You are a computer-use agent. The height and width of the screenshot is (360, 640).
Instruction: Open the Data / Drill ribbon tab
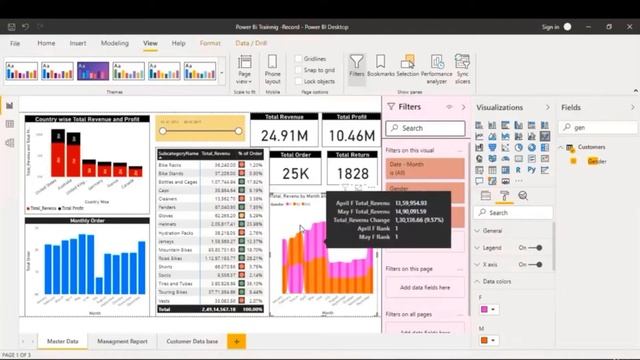pyautogui.click(x=251, y=43)
